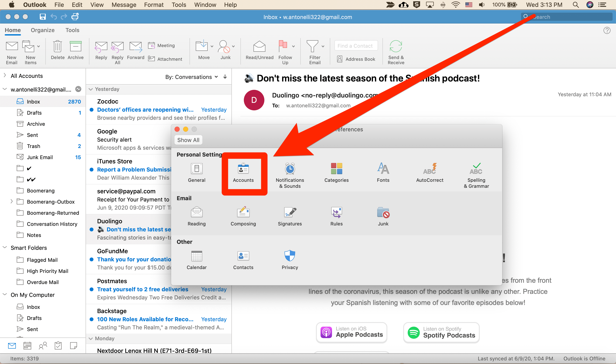Click the Show All button in Preferences
The image size is (616, 364).
188,140
